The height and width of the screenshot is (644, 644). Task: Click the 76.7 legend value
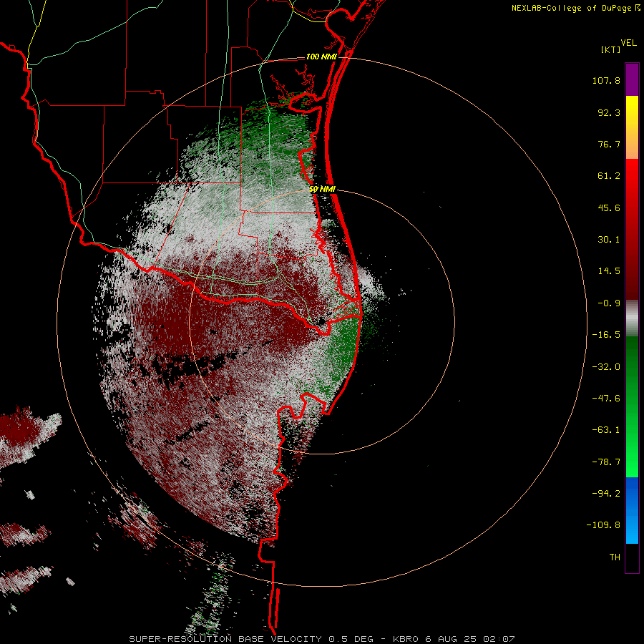pyautogui.click(x=609, y=144)
